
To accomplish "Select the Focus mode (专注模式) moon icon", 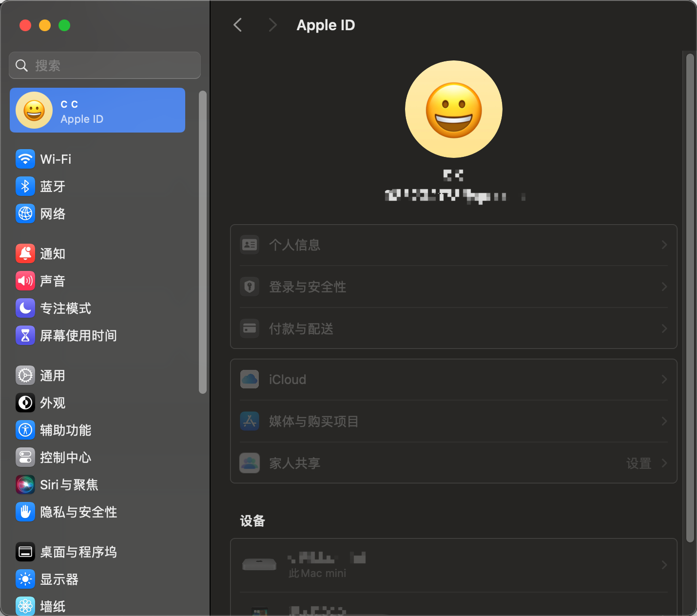I will click(x=25, y=308).
